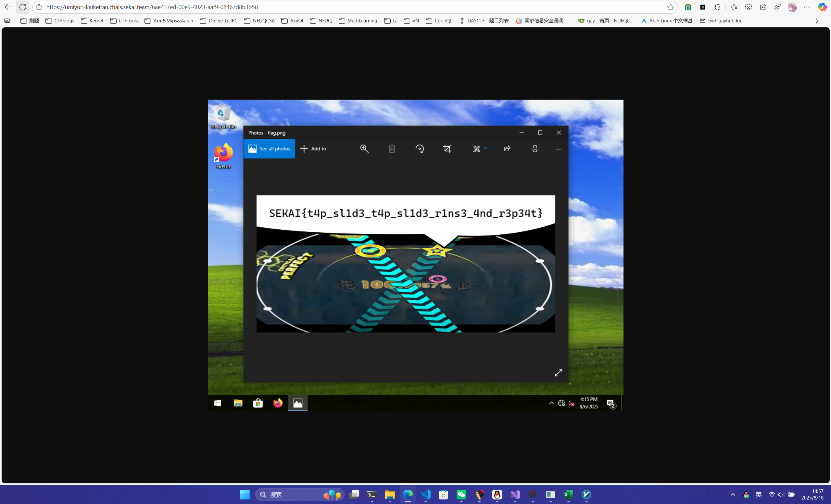
Task: Click the browser profile avatar
Action: (793, 7)
